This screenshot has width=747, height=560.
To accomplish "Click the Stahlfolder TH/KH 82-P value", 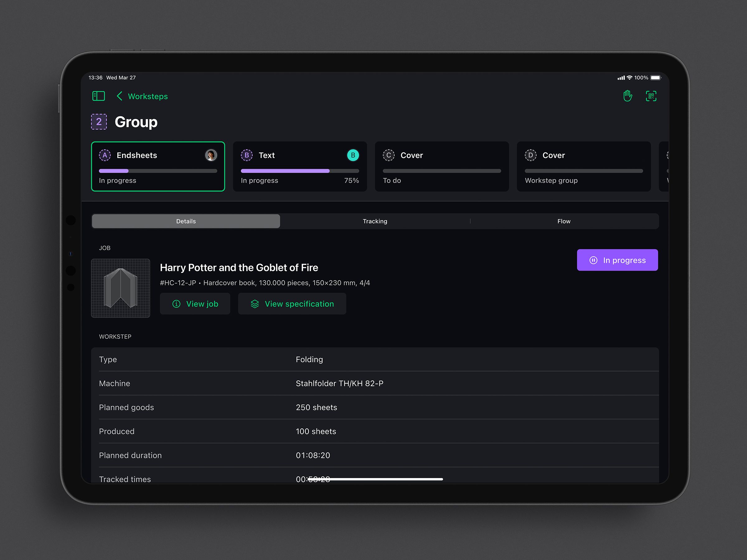I will click(339, 384).
